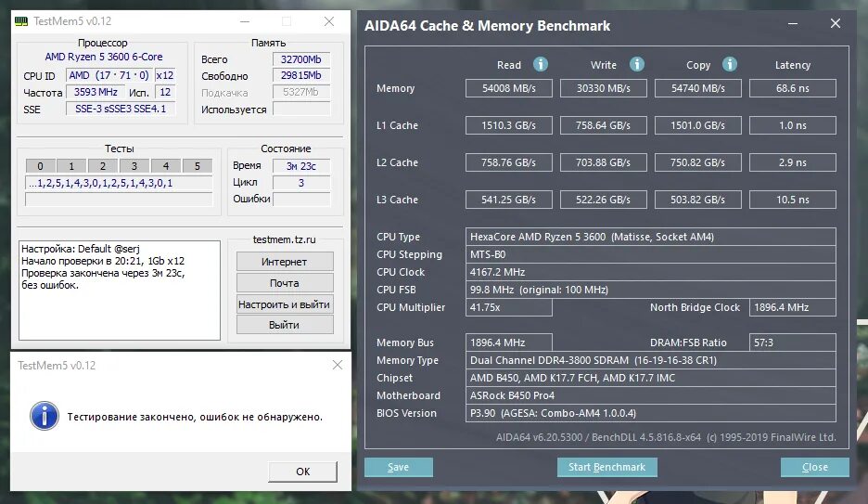This screenshot has width=868, height=504.
Task: Click Memory Type Dual Channel DDR4-3800 field
Action: point(650,360)
